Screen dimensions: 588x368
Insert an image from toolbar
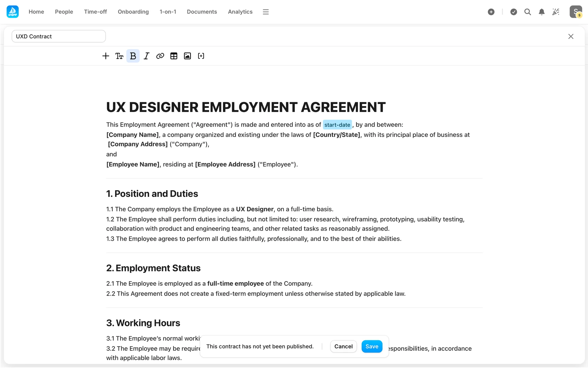click(187, 56)
